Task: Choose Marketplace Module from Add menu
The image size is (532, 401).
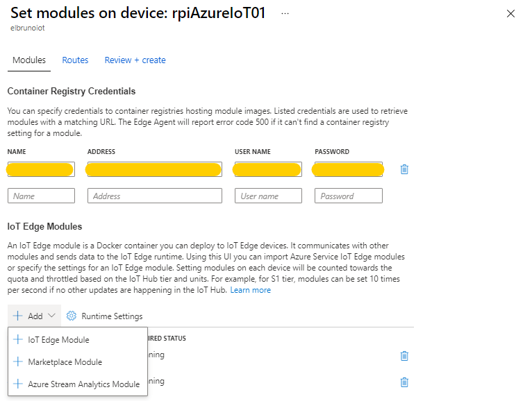Action: click(x=65, y=362)
